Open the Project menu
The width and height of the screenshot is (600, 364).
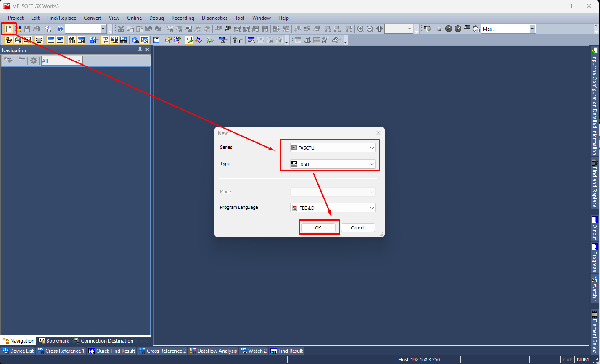[16, 18]
